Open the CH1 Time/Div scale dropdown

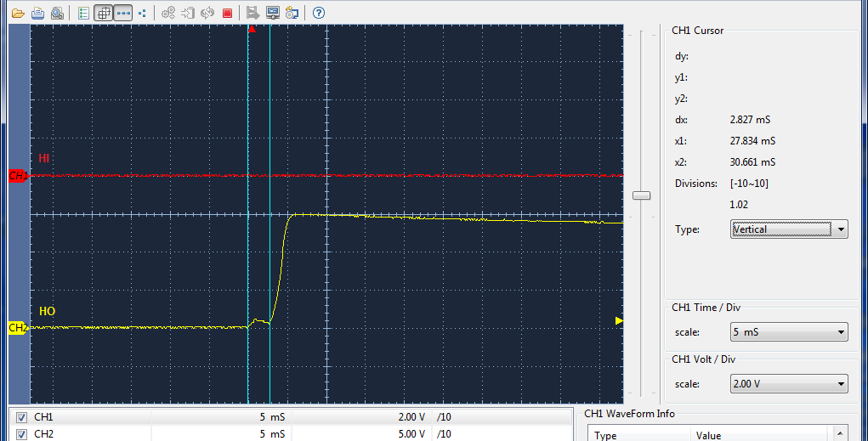click(789, 332)
